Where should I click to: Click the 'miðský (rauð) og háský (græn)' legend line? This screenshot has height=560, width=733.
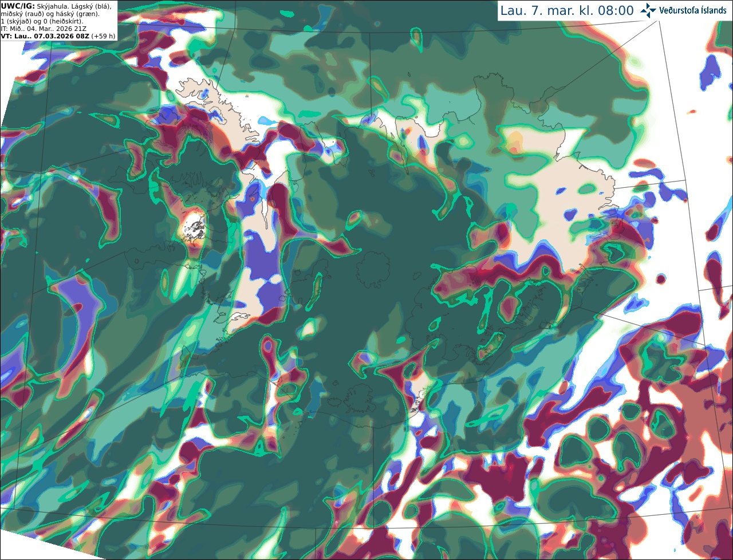[x=50, y=14]
